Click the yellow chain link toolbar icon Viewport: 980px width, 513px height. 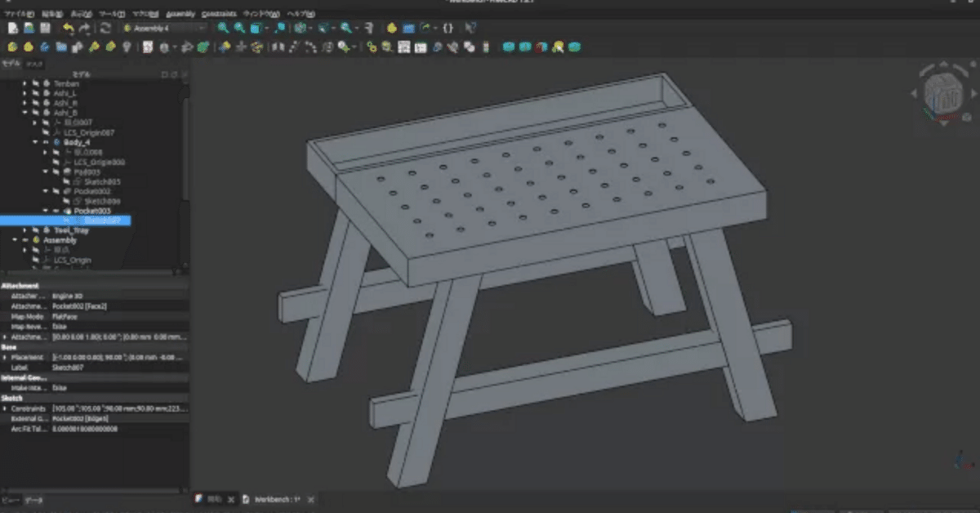tap(372, 47)
